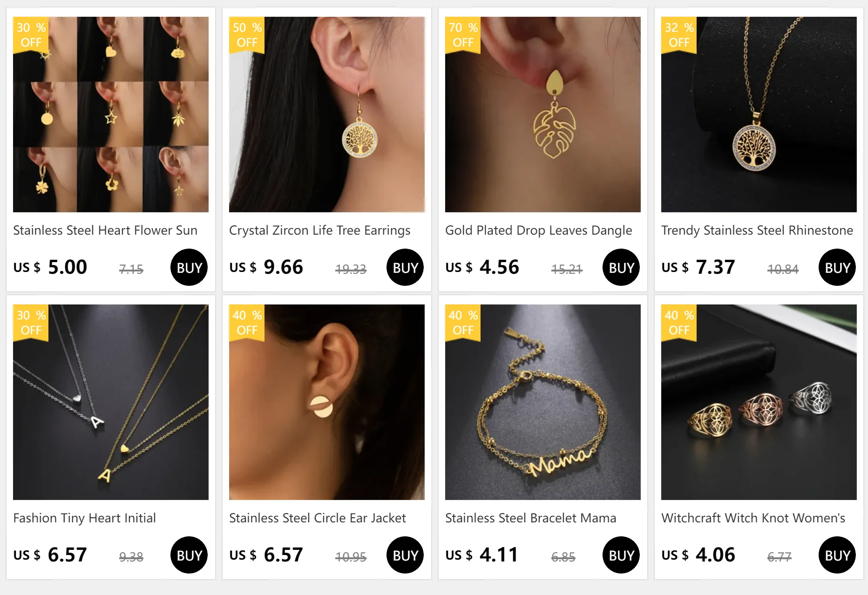Click BUY for Stainless Steel Circle Ear Jacket

405,555
